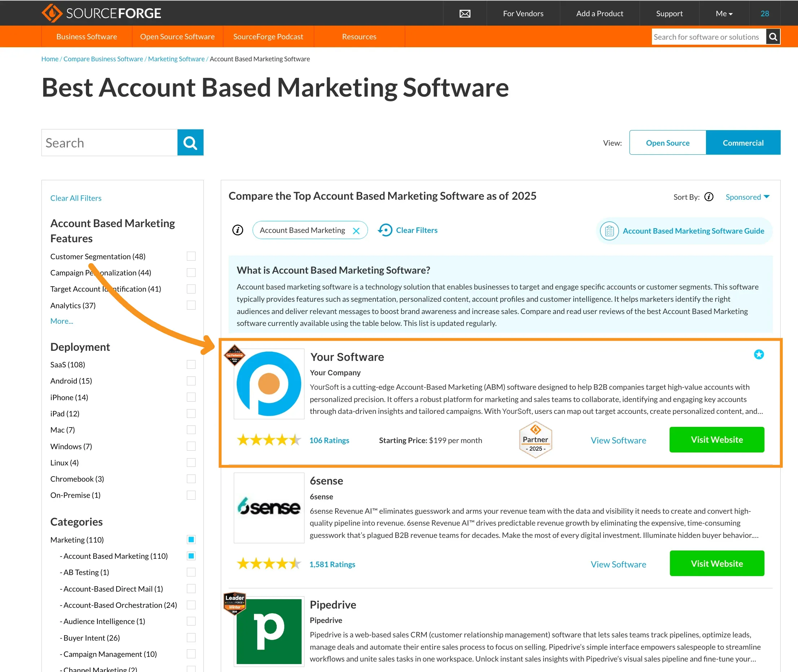Open the Sort By info icon
This screenshot has height=672, width=798.
709,197
